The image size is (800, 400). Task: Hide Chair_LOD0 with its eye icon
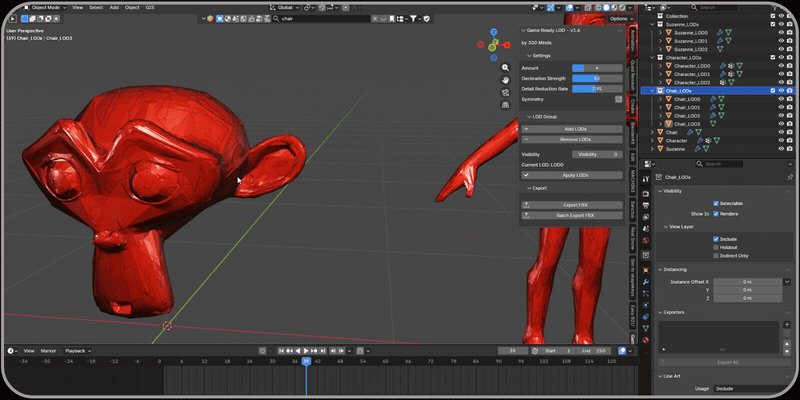781,99
